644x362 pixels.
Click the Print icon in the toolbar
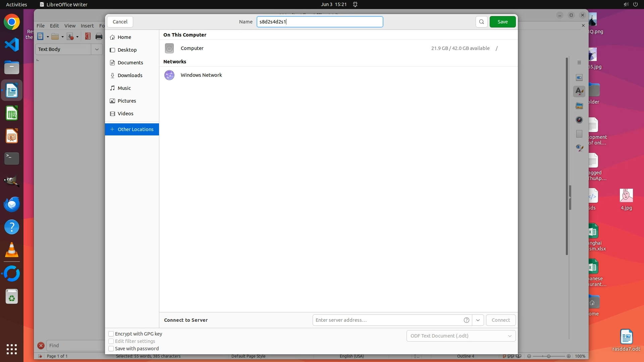[99, 37]
